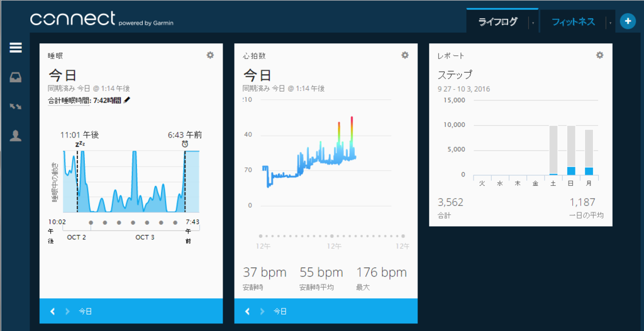Click the ステップ report heading
This screenshot has width=644, height=331.
(x=455, y=75)
